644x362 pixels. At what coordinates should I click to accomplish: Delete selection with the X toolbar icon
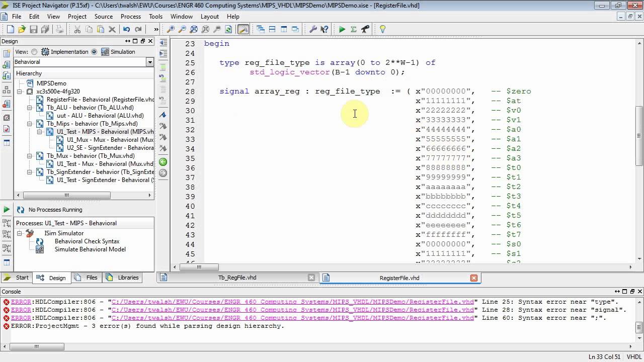112,29
